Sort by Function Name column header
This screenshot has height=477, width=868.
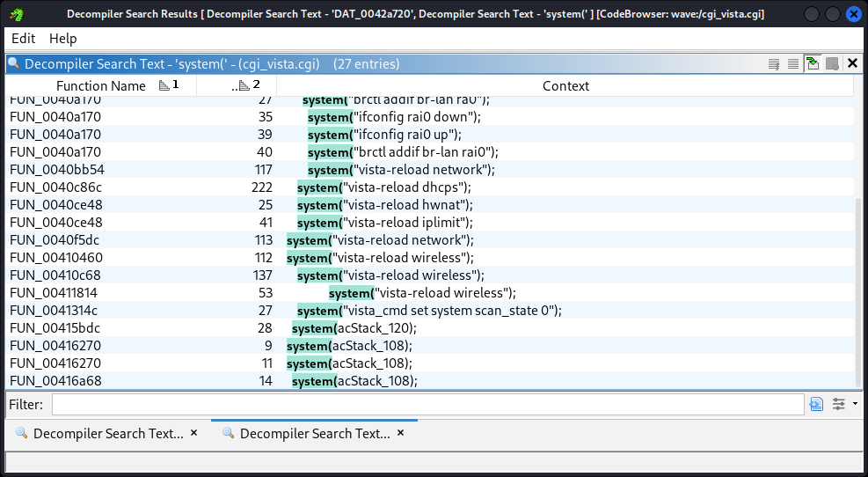tap(100, 85)
